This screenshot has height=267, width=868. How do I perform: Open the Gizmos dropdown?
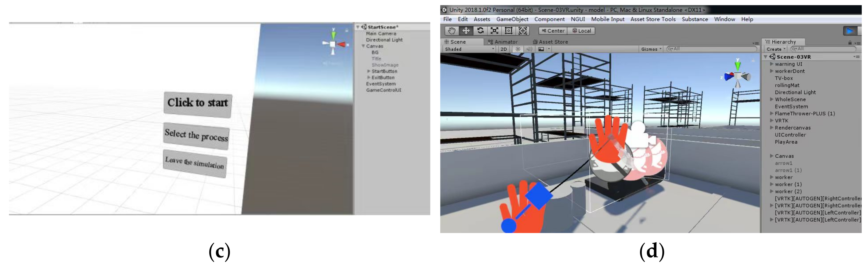[651, 49]
